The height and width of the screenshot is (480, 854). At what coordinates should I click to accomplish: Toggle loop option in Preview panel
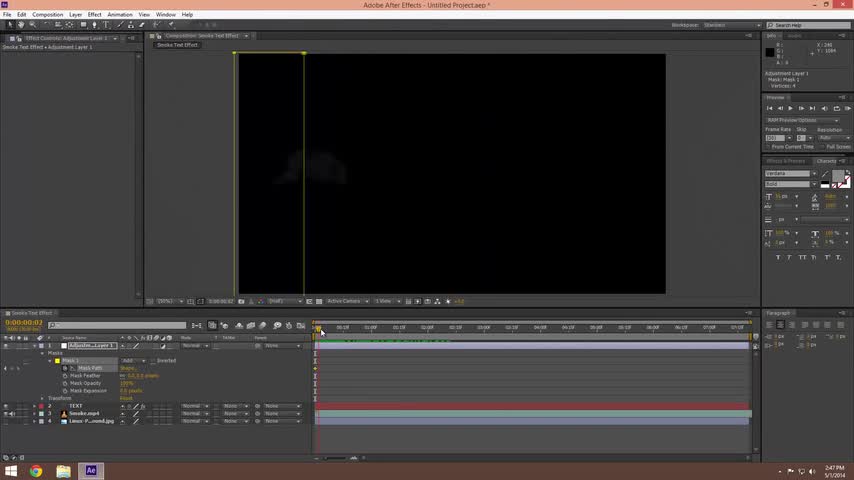pos(837,108)
